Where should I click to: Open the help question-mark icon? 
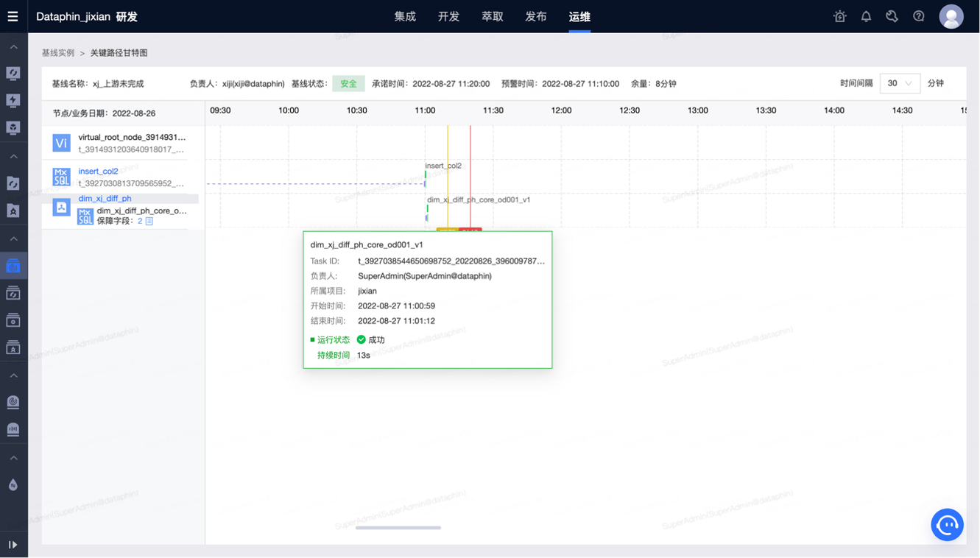click(918, 15)
